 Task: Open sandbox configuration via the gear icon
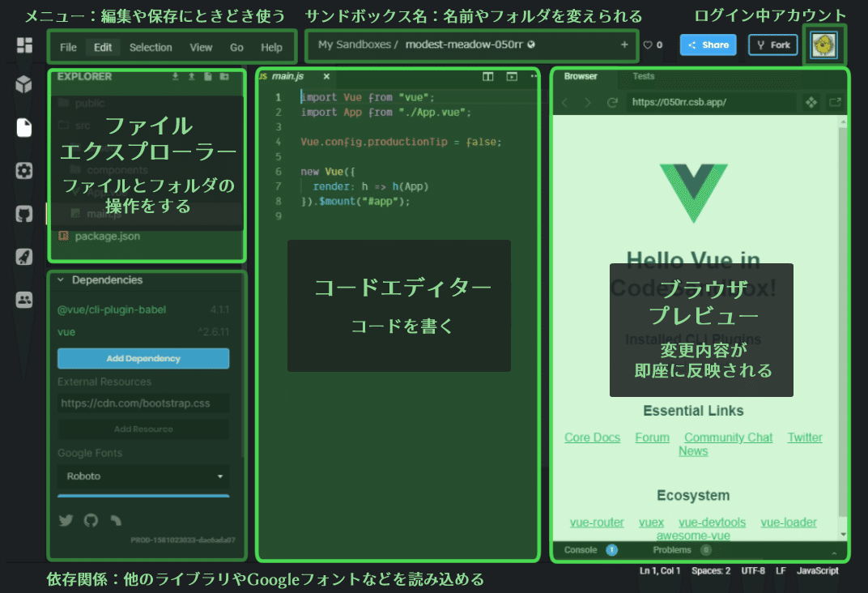[23, 170]
